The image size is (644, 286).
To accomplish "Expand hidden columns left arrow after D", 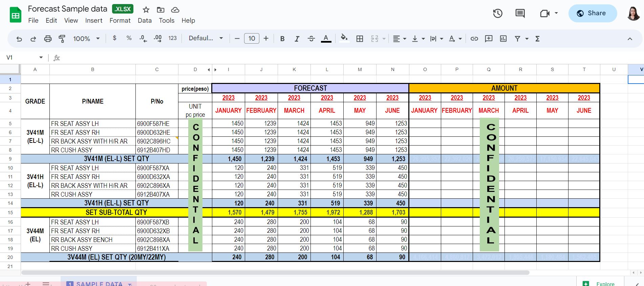I will [x=209, y=70].
